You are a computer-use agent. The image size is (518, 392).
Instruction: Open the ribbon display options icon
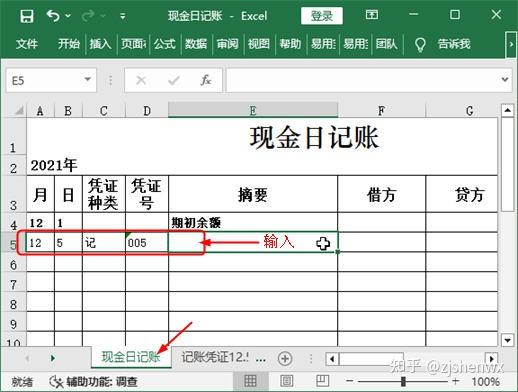coord(372,15)
